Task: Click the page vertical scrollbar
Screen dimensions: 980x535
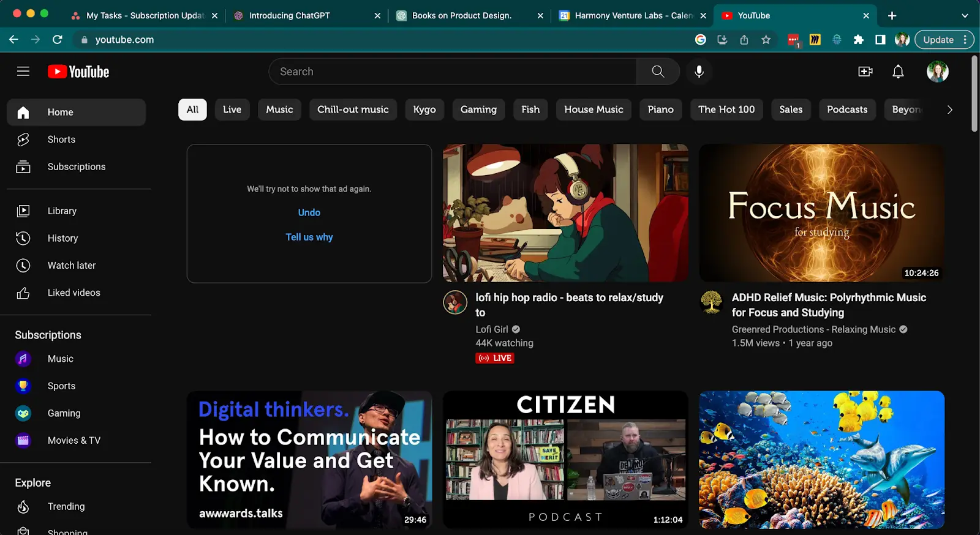Action: [x=974, y=94]
